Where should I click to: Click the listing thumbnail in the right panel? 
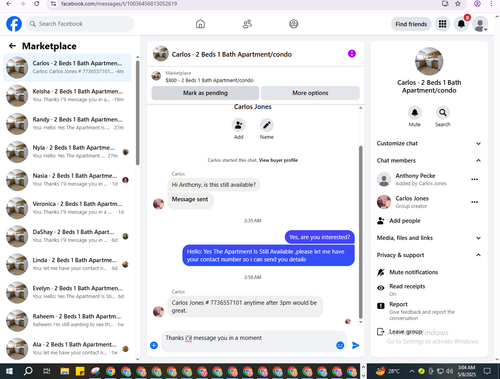[429, 61]
